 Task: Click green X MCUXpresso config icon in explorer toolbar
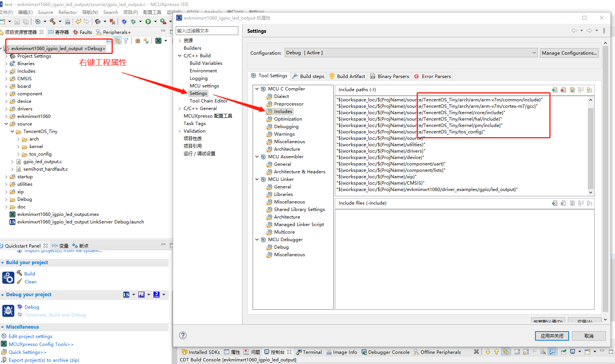pos(158,41)
